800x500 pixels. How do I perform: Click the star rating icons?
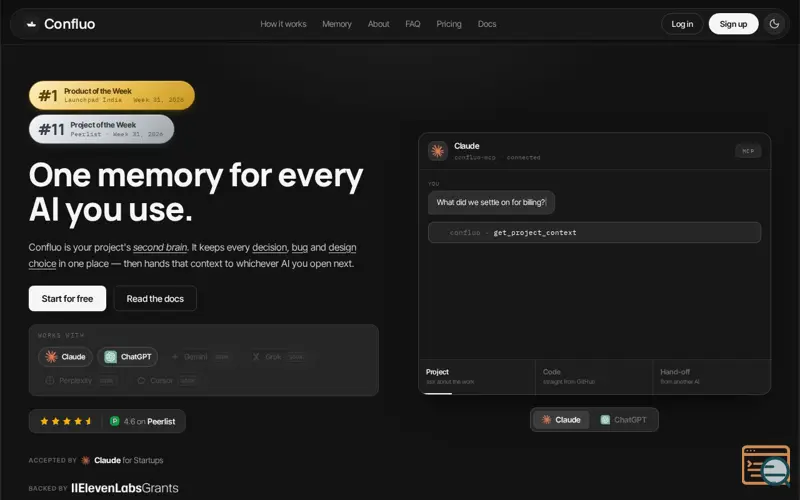click(66, 421)
